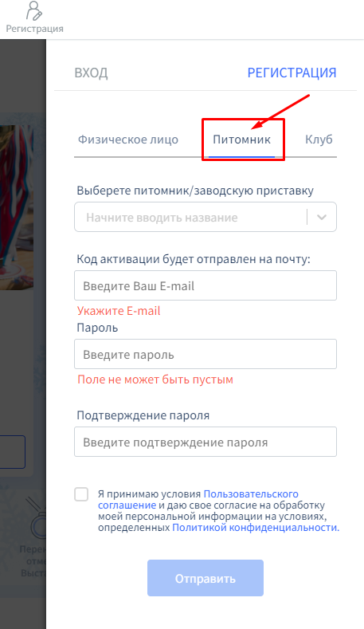Click the dimmed photo behind the panel
Image resolution: width=364 pixels, height=629 pixels.
17,207
